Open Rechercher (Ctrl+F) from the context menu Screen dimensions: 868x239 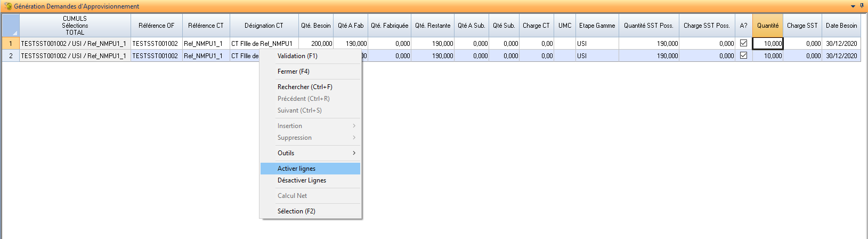click(305, 87)
